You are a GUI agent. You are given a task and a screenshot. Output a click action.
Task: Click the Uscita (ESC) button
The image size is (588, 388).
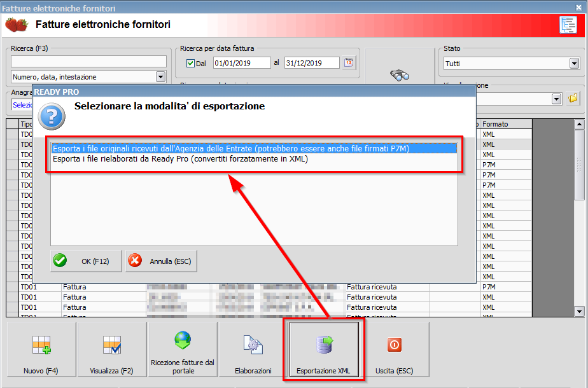click(x=395, y=349)
